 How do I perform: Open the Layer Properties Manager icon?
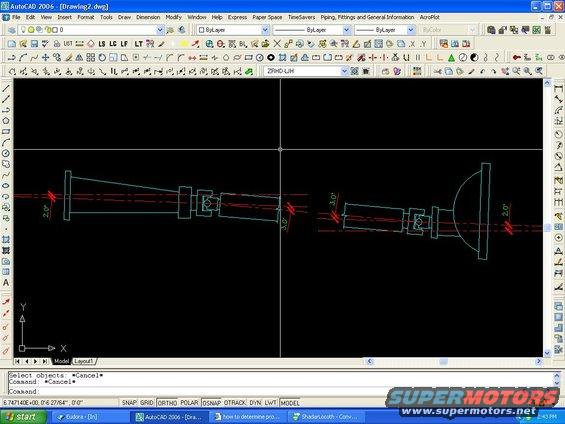pyautogui.click(x=12, y=30)
